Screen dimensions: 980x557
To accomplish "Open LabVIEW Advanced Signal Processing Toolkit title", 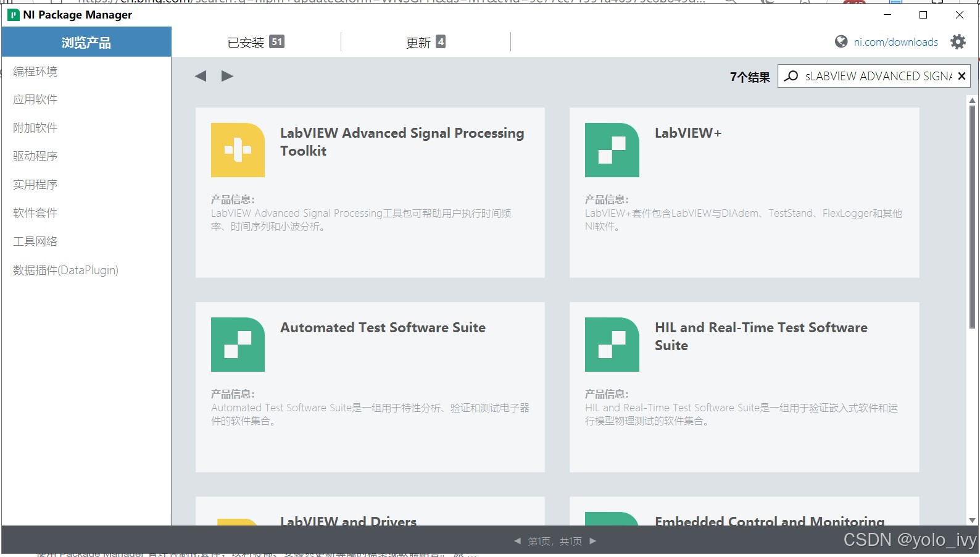I will point(402,142).
